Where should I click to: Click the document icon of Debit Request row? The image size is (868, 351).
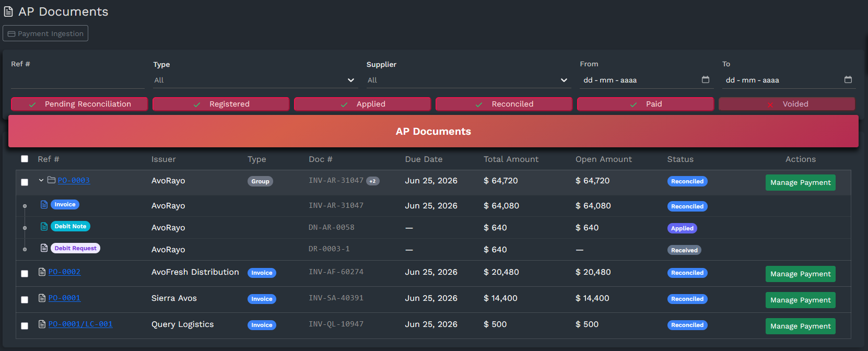(x=44, y=248)
